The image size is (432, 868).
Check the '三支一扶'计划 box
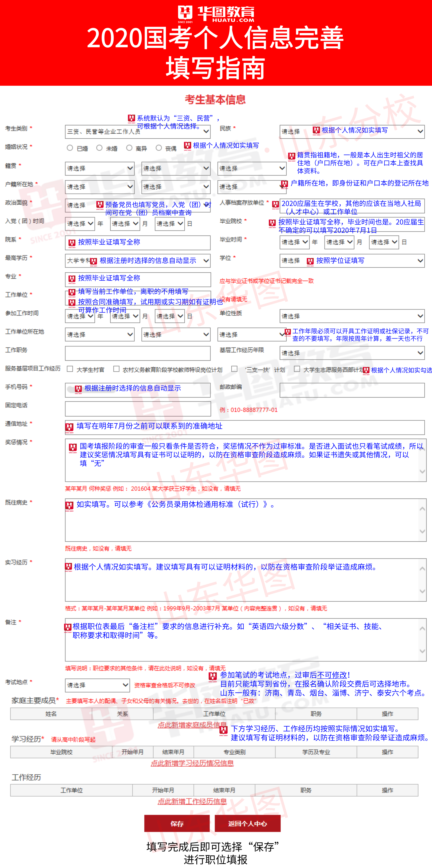point(234,369)
